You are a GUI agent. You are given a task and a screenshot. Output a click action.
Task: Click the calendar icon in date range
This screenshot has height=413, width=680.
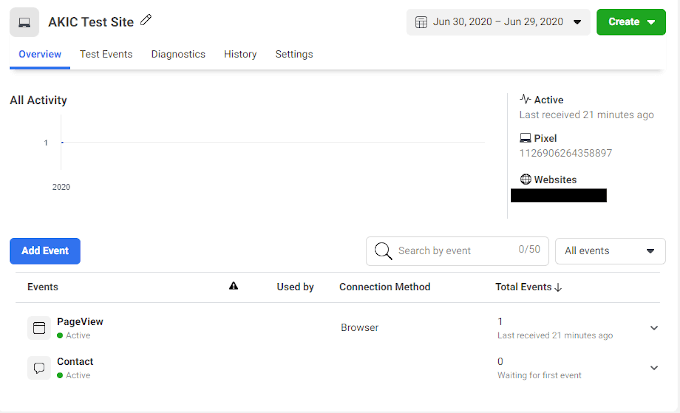[x=421, y=22]
